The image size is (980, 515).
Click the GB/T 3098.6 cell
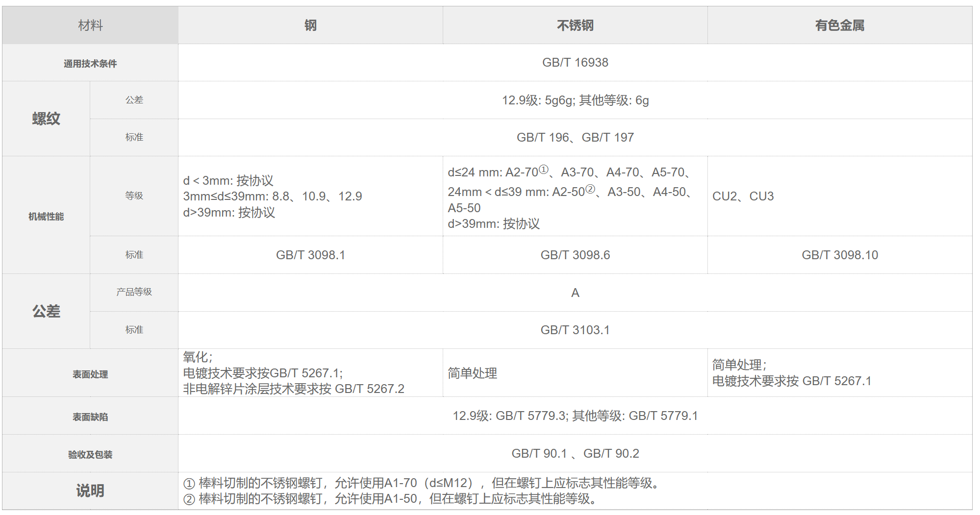coord(575,255)
